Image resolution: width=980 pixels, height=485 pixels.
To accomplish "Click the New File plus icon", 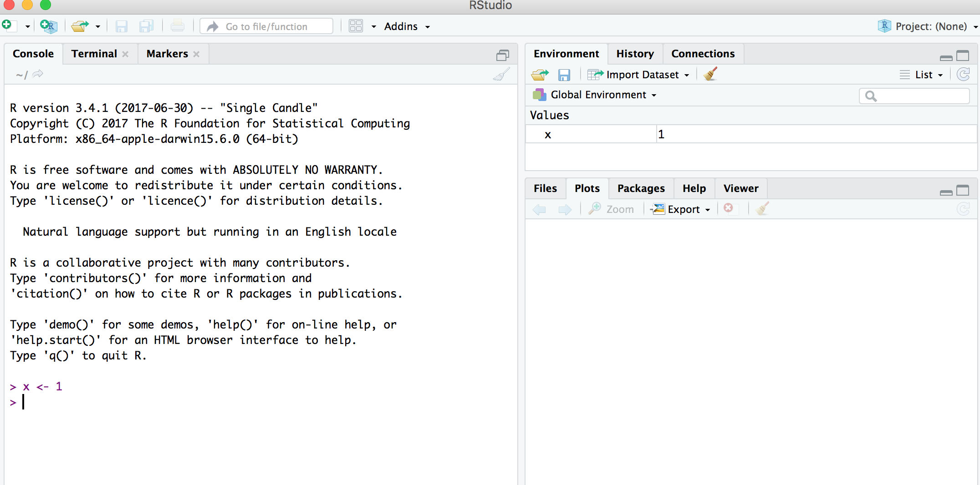I will pos(8,26).
